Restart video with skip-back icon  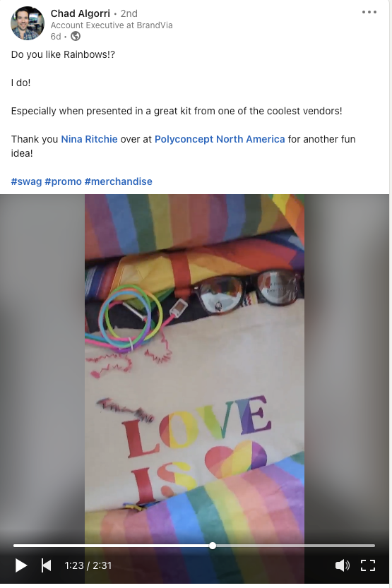[46, 565]
